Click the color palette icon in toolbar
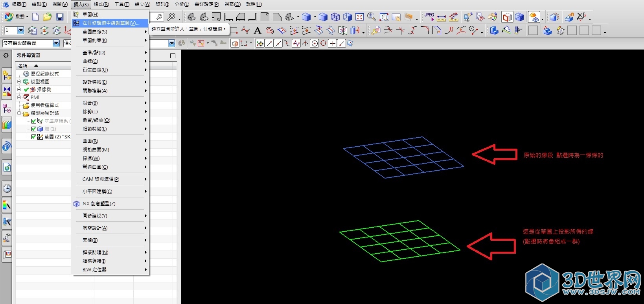This screenshot has width=644, height=304. click(492, 17)
